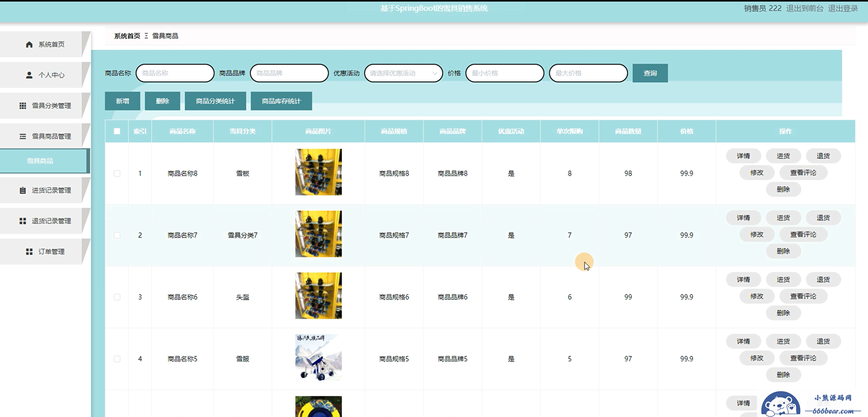Click 详情 for 商品名称8
868x417 pixels.
(x=743, y=156)
